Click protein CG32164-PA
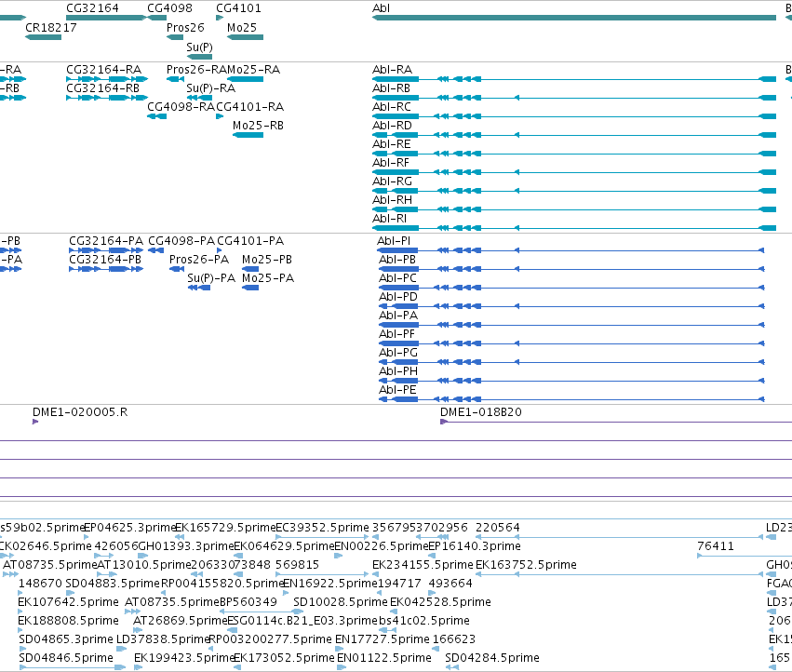The height and width of the screenshot is (672, 792). [106, 250]
